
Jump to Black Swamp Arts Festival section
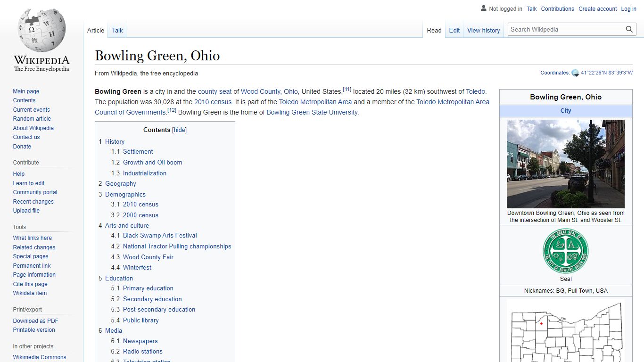point(160,235)
